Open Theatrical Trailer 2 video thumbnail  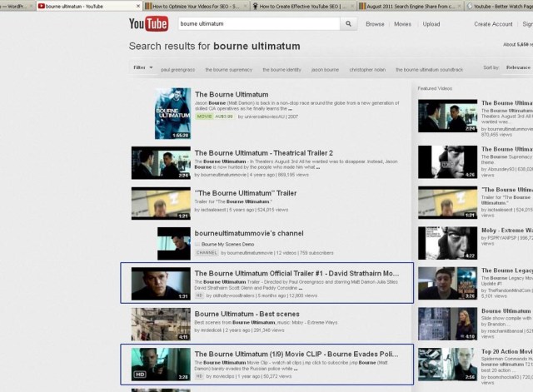(x=161, y=163)
